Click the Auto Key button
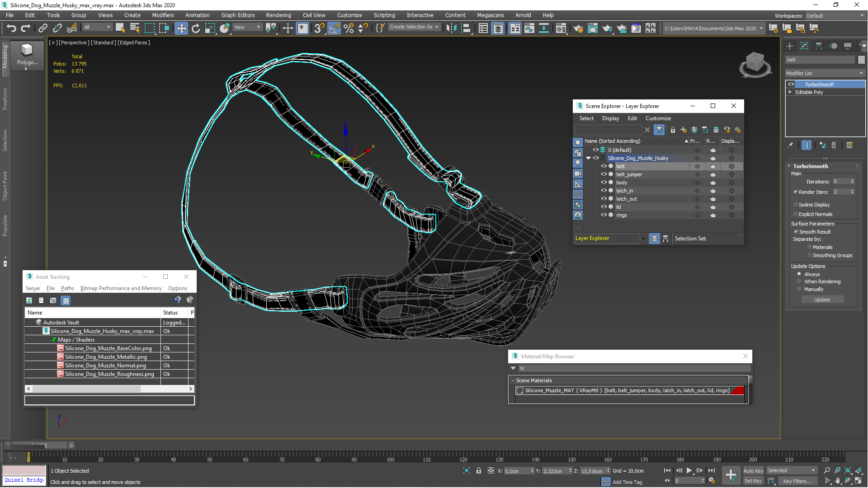 753,471
